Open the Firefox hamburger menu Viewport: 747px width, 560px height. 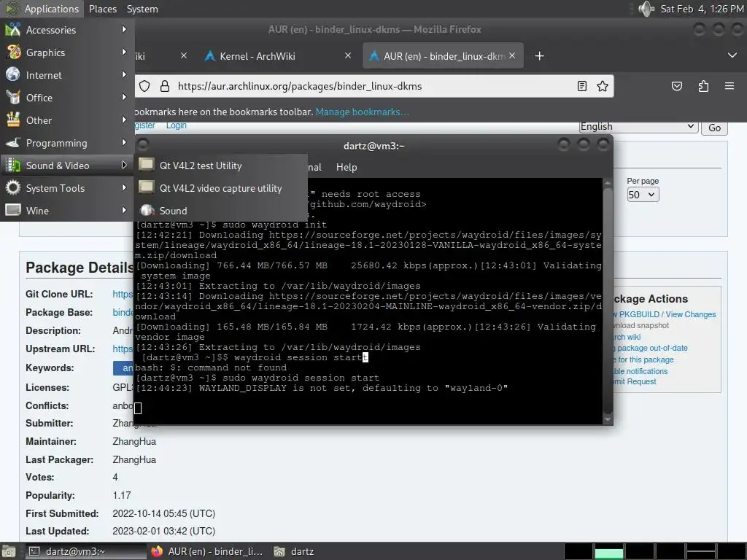(x=729, y=86)
